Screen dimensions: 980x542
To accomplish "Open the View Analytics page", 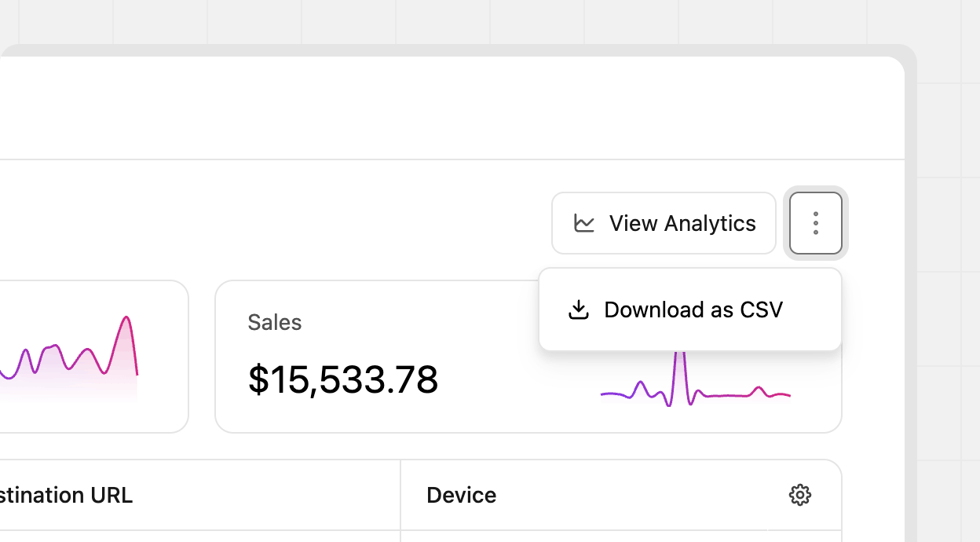I will (664, 223).
